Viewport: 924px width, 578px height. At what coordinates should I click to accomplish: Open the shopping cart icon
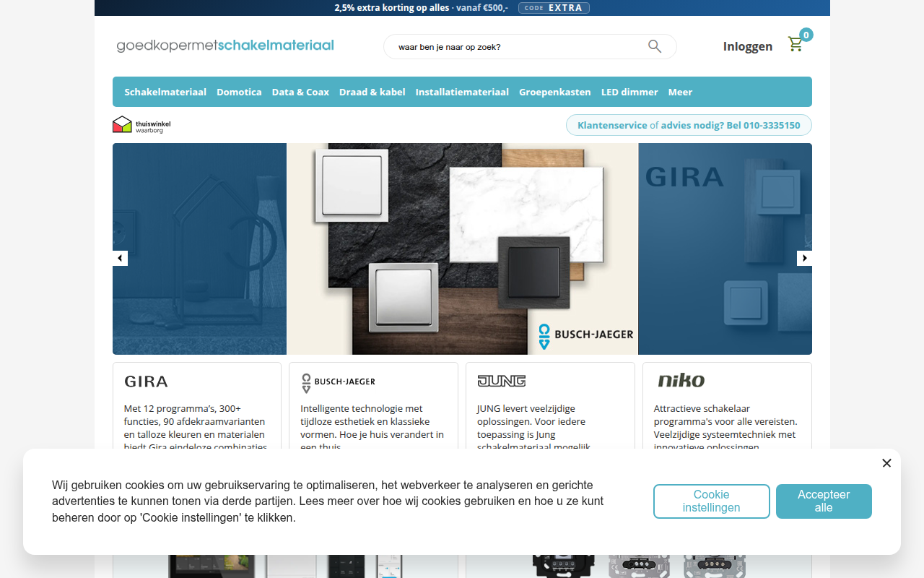pos(796,44)
